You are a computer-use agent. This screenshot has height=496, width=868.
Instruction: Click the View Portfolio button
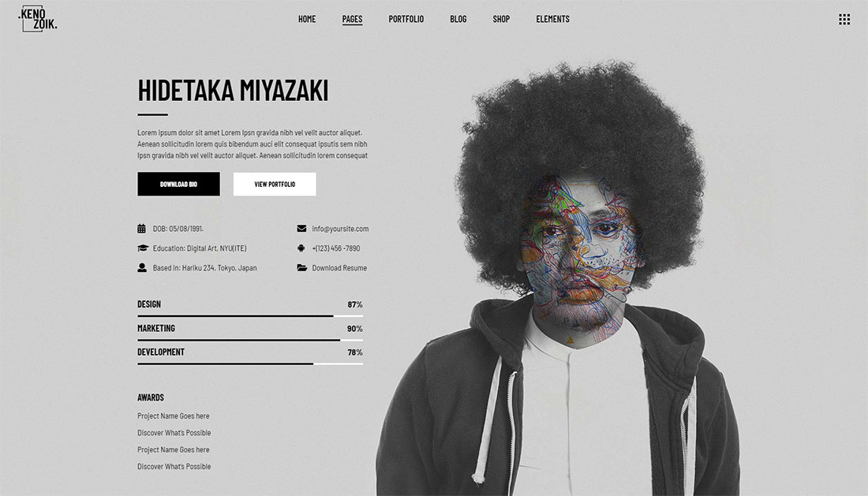275,185
